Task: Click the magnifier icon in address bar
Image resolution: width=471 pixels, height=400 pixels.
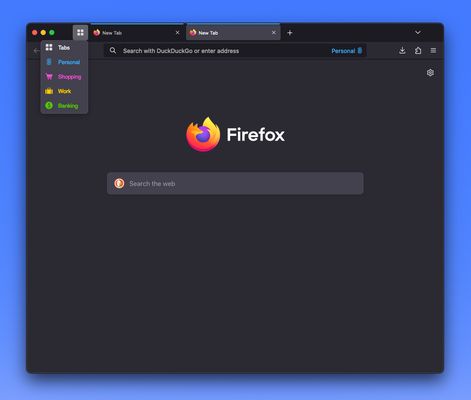Action: pyautogui.click(x=113, y=51)
